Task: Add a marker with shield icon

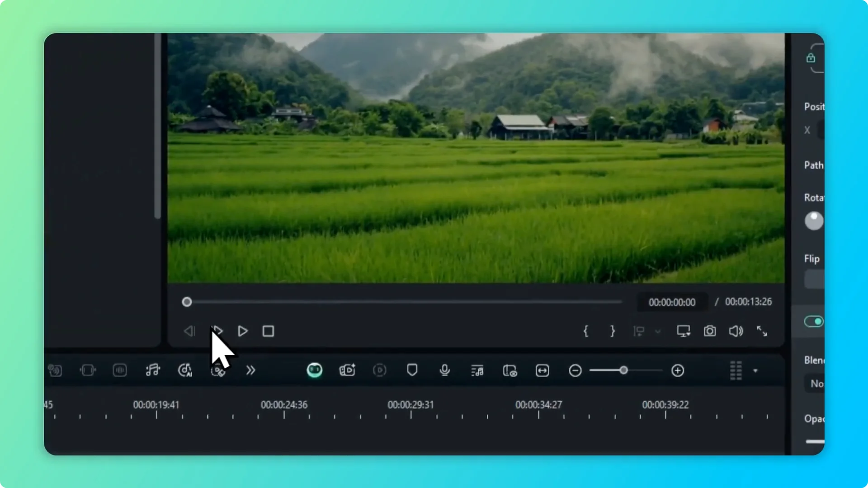Action: pos(412,371)
